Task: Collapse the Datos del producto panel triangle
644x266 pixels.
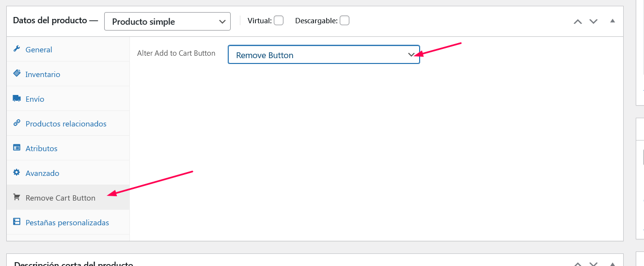Action: coord(613,21)
